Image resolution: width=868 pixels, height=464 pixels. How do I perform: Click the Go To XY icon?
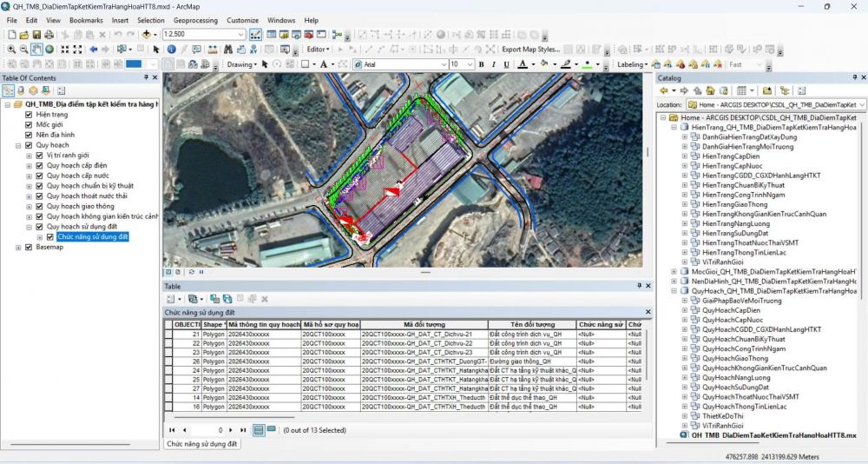click(x=253, y=50)
